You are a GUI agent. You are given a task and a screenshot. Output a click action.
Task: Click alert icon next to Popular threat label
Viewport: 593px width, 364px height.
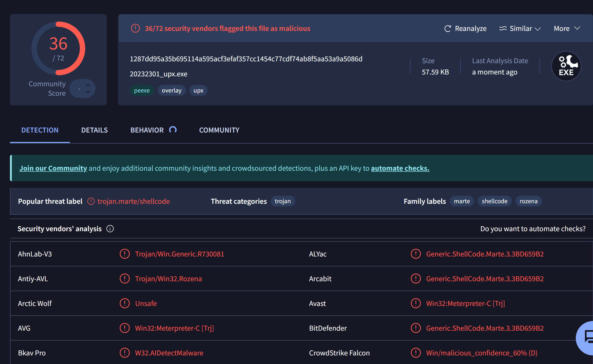[91, 201]
